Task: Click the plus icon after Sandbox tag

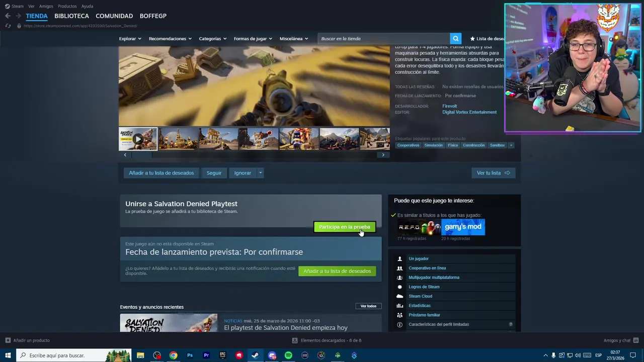Action: tap(511, 145)
